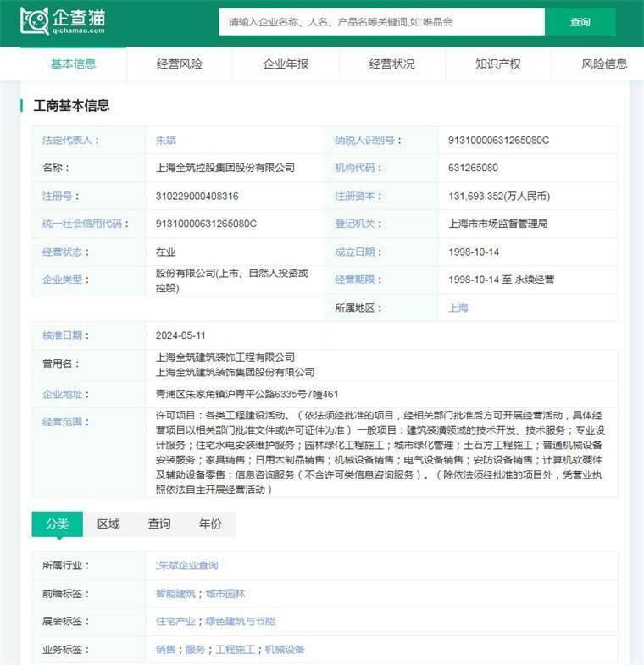644x665 pixels.
Task: Click former name 上海全筑建筑装饰工程有限公司
Action: point(225,357)
